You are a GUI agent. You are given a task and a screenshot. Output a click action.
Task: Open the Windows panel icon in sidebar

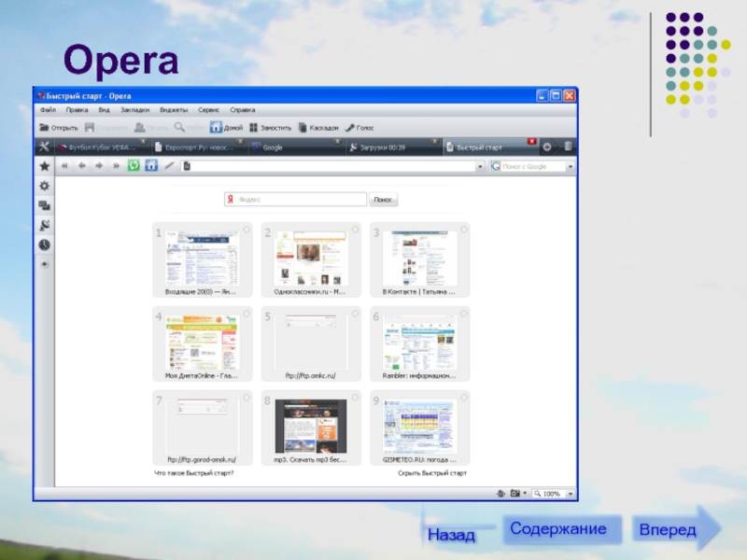44,205
